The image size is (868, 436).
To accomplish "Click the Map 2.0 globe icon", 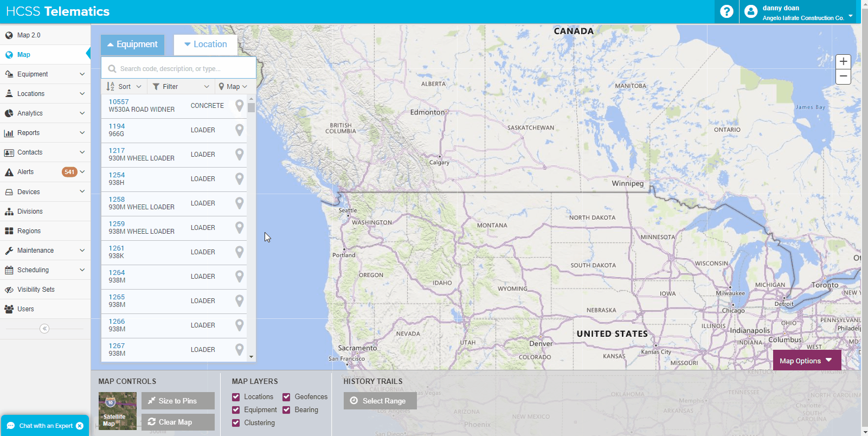I will coord(9,35).
